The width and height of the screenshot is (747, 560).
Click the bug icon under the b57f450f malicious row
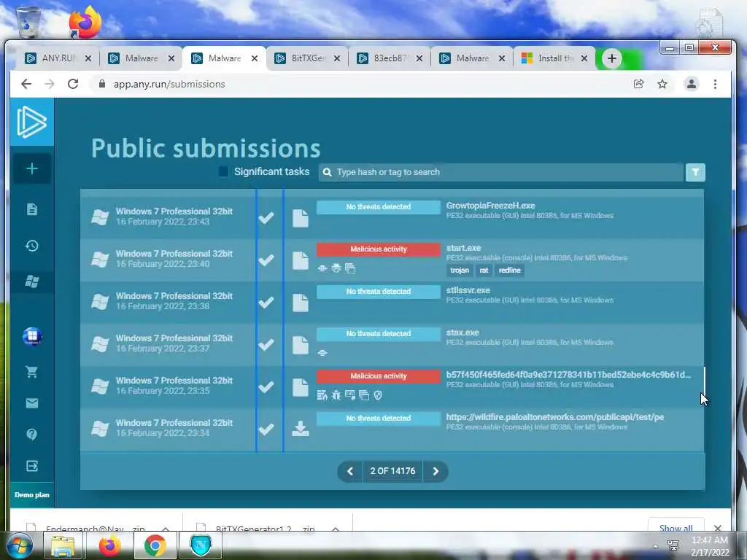tap(336, 395)
